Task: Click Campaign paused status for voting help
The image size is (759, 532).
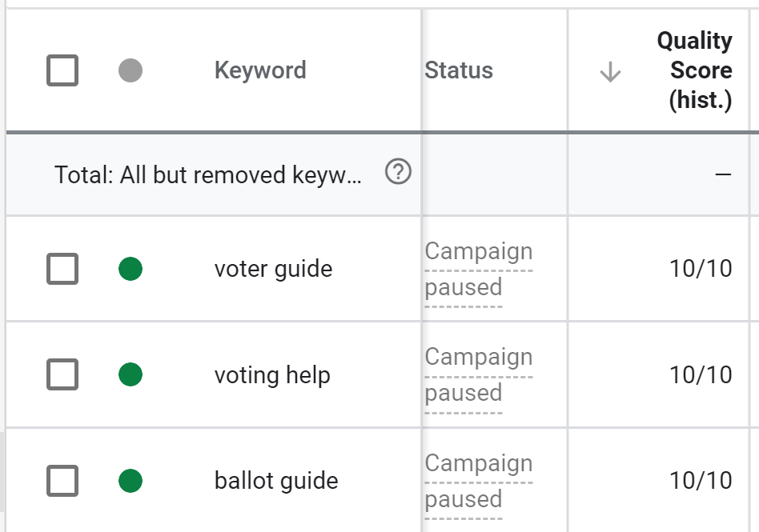Action: [478, 374]
